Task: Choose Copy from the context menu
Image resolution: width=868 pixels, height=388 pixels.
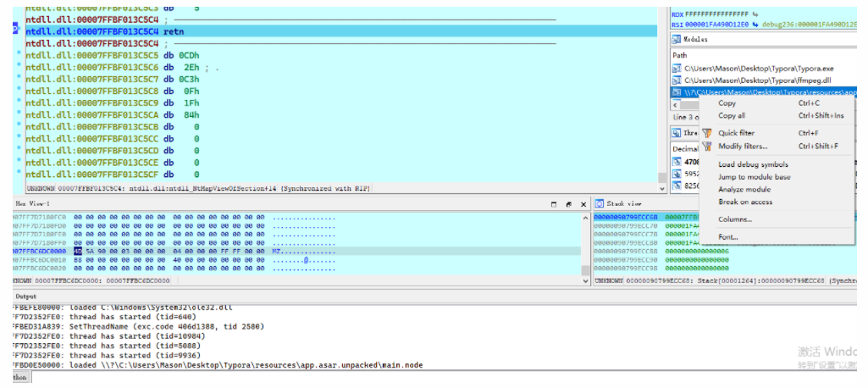Action: 727,103
